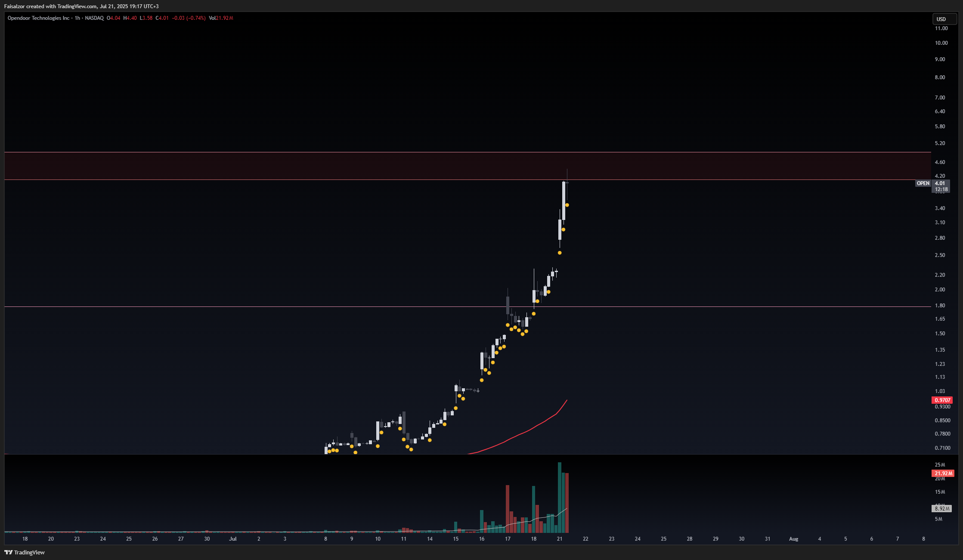Click the 3.10 price scale label
This screenshot has width=963, height=560.
pos(940,223)
